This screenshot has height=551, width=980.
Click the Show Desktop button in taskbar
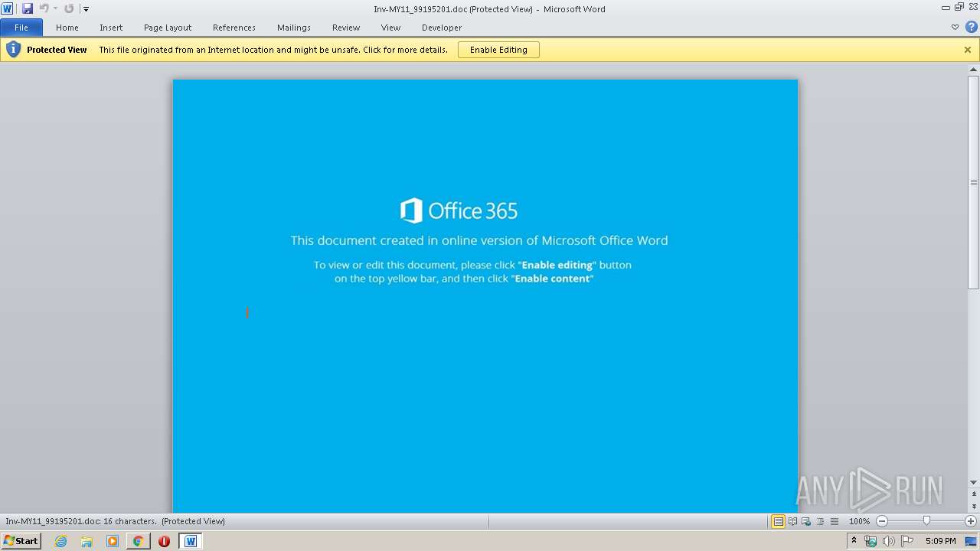[x=972, y=541]
